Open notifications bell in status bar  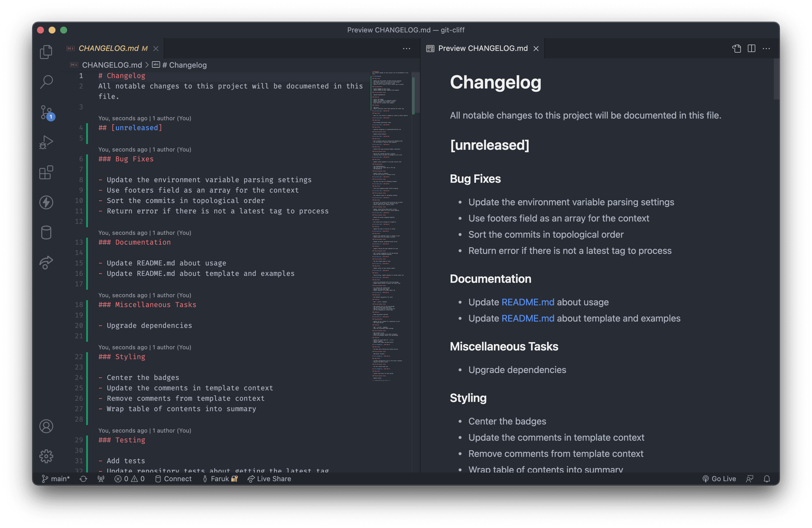pos(767,479)
